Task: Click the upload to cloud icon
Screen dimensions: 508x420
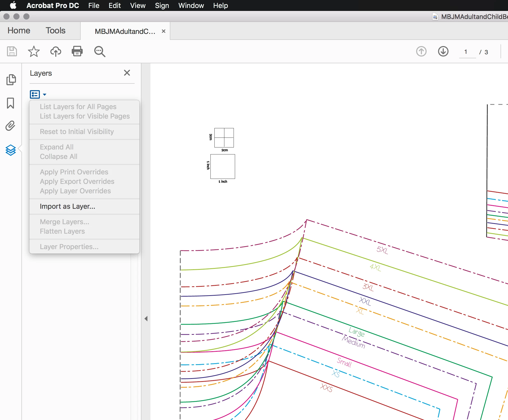Action: click(x=56, y=52)
